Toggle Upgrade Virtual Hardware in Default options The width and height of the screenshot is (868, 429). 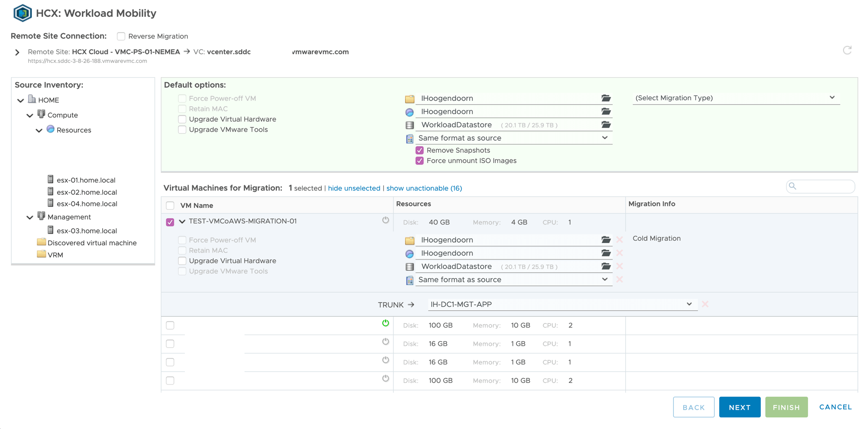[x=182, y=119]
